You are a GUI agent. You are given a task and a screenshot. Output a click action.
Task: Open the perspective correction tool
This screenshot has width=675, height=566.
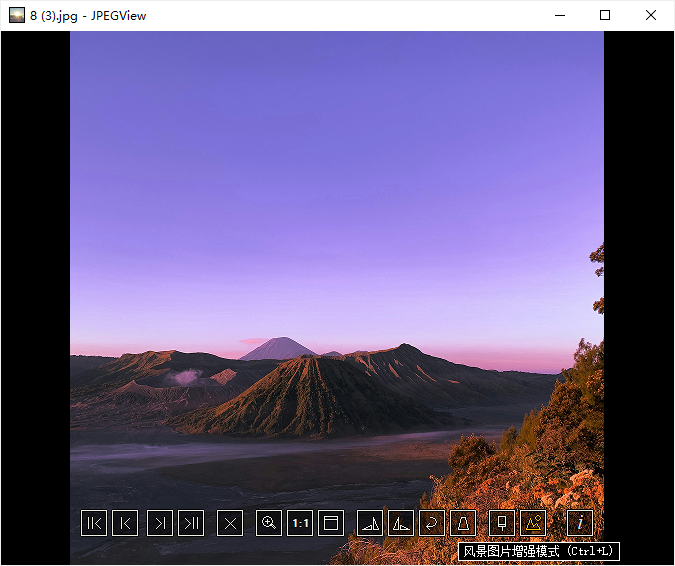pos(463,523)
